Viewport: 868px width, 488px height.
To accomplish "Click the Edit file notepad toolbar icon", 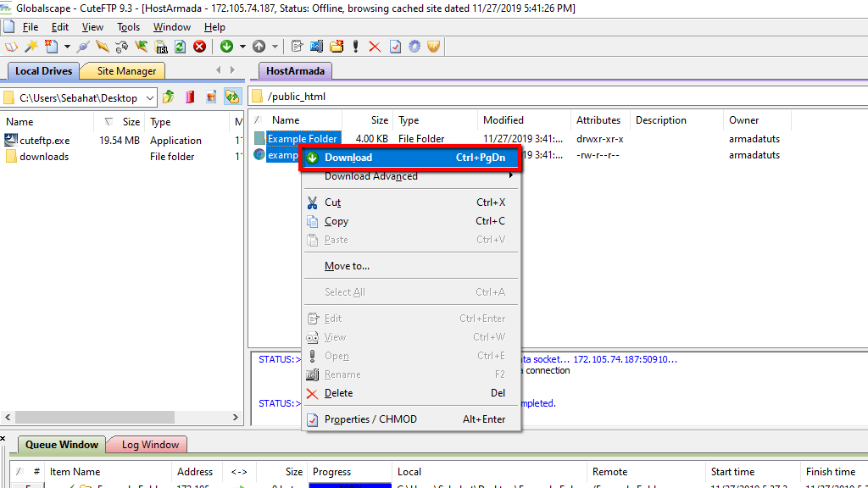I will pyautogui.click(x=297, y=47).
